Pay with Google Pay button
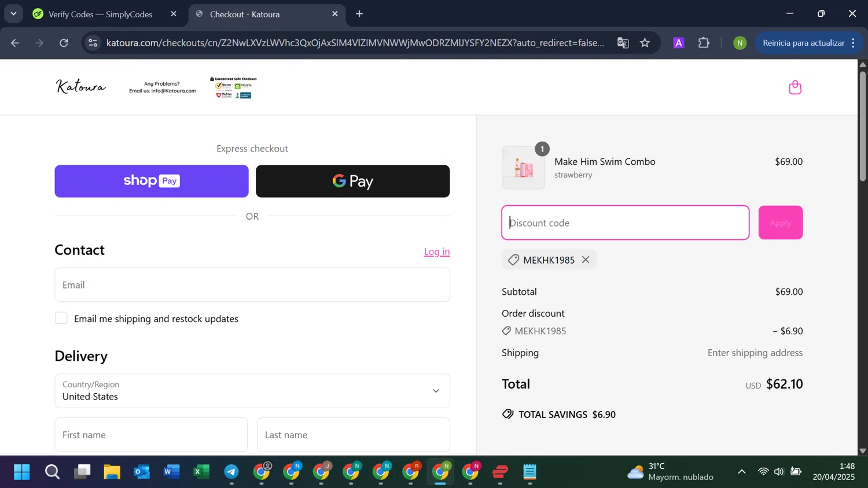Image resolution: width=868 pixels, height=488 pixels. [352, 181]
